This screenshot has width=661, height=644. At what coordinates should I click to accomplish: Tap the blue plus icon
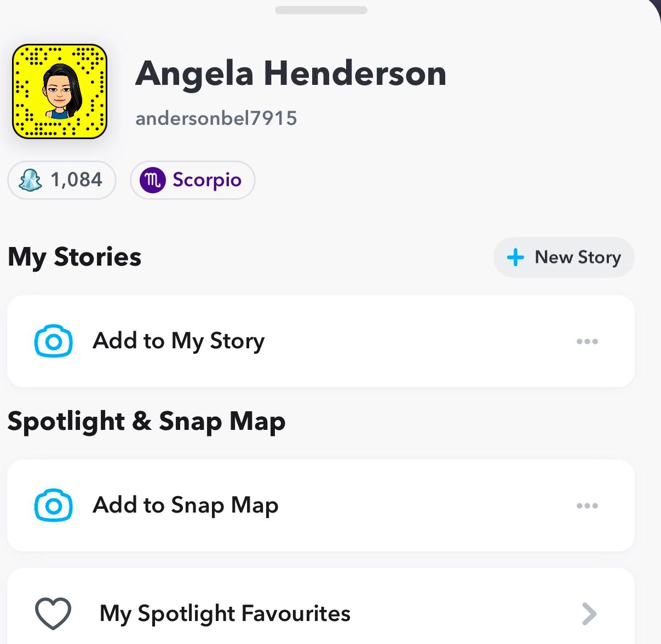[515, 257]
